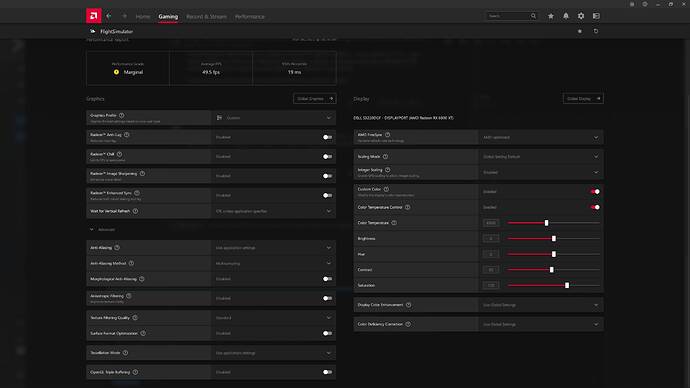Viewport: 690px width, 388px height.
Task: Show help for Custom Color
Action: tap(386, 189)
